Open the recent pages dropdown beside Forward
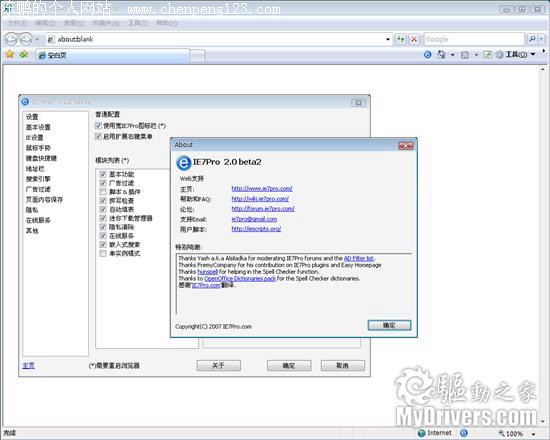Screen dimensions: 550x440 [x=37, y=39]
